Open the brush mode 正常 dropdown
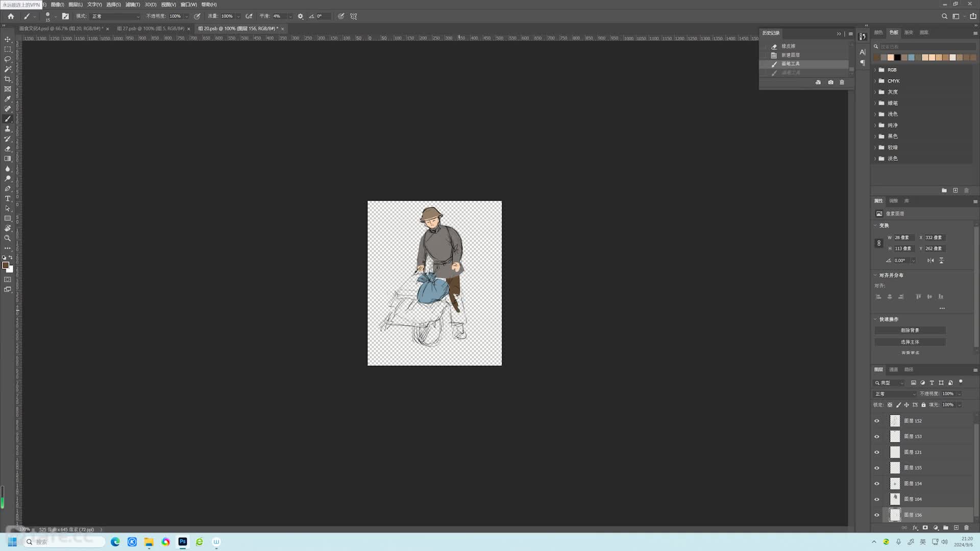This screenshot has width=980, height=551. [115, 16]
